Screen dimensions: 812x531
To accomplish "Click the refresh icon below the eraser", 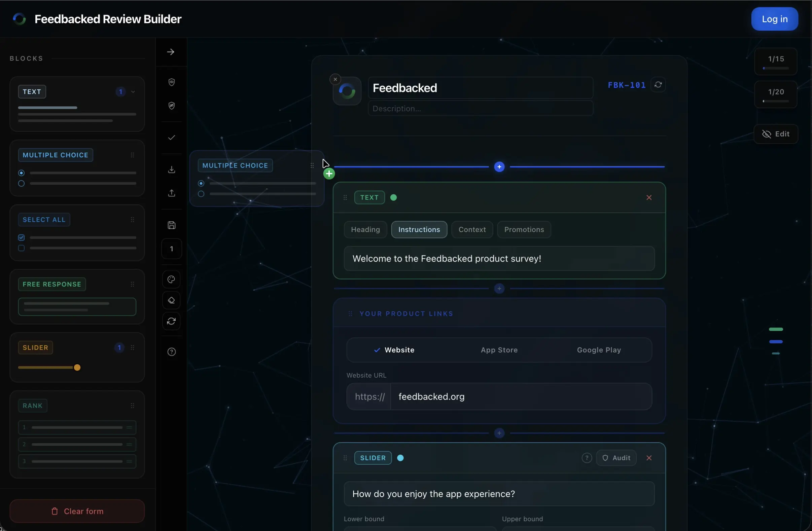I will point(171,321).
